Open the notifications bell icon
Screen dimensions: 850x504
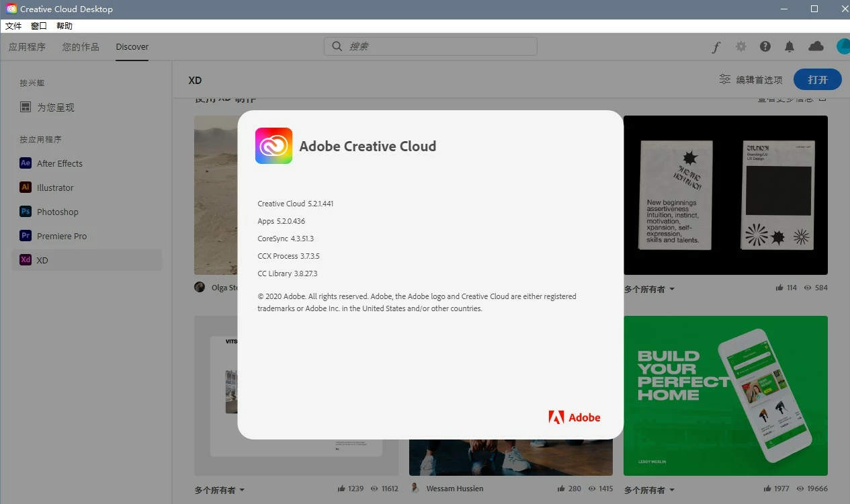(x=790, y=46)
